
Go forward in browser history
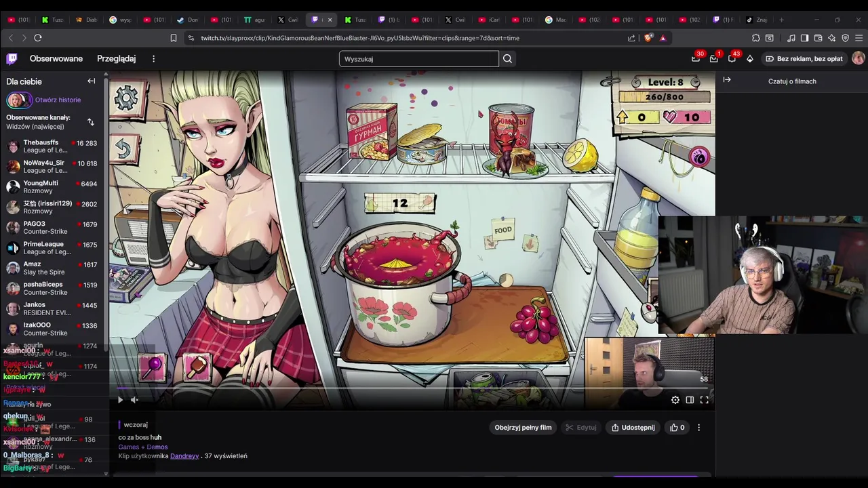(24, 38)
